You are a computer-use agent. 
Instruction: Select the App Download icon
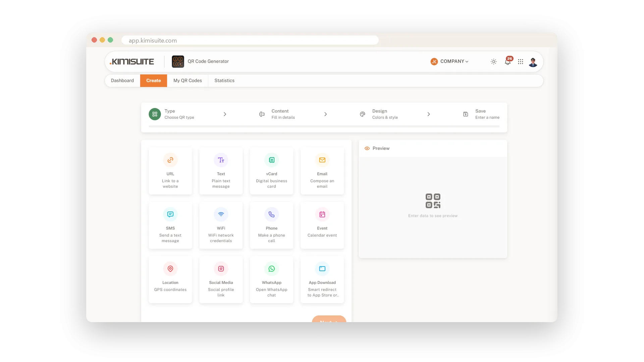(x=322, y=268)
